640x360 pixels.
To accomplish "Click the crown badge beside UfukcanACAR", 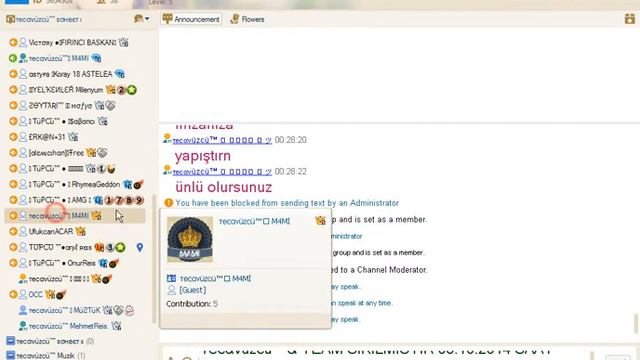I will point(80,231).
